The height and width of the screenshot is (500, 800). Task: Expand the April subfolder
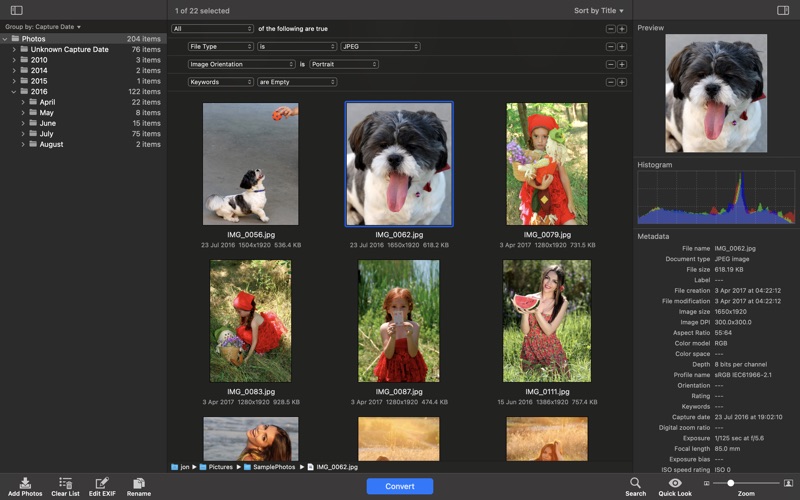(23, 103)
